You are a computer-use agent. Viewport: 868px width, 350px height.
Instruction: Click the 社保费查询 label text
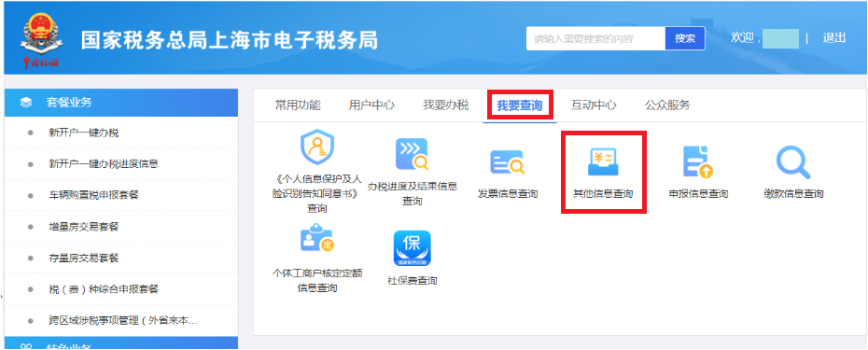pos(412,281)
